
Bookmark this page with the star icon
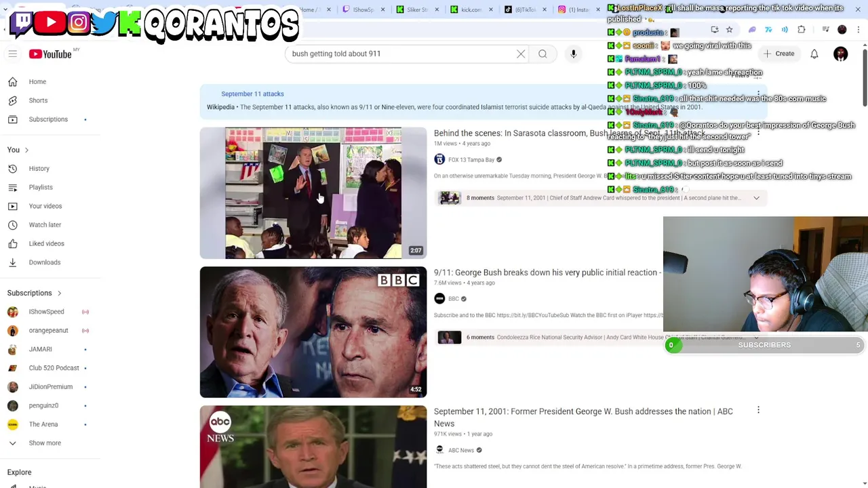[x=729, y=30]
